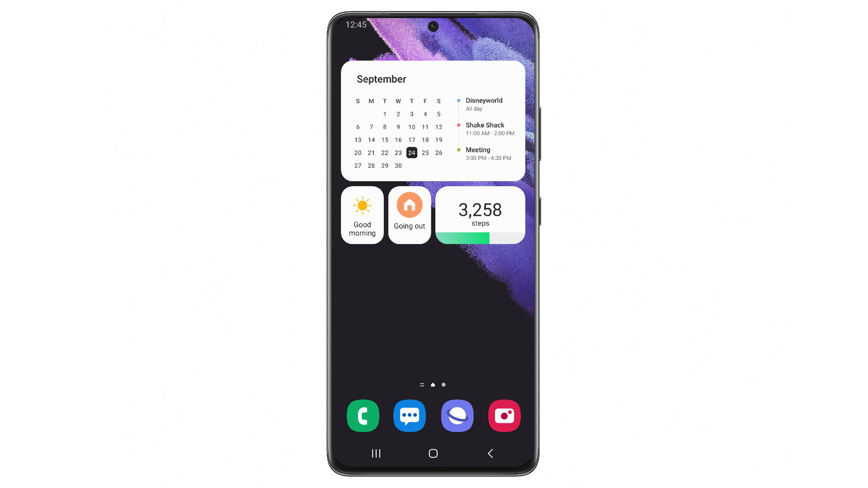868x488 pixels.
Task: Tap the Going out widget button
Action: point(410,215)
